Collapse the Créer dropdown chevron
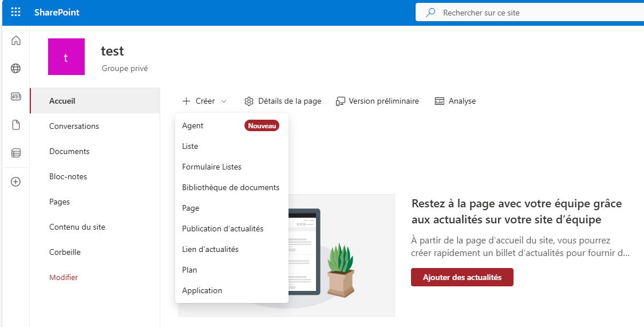 click(224, 101)
